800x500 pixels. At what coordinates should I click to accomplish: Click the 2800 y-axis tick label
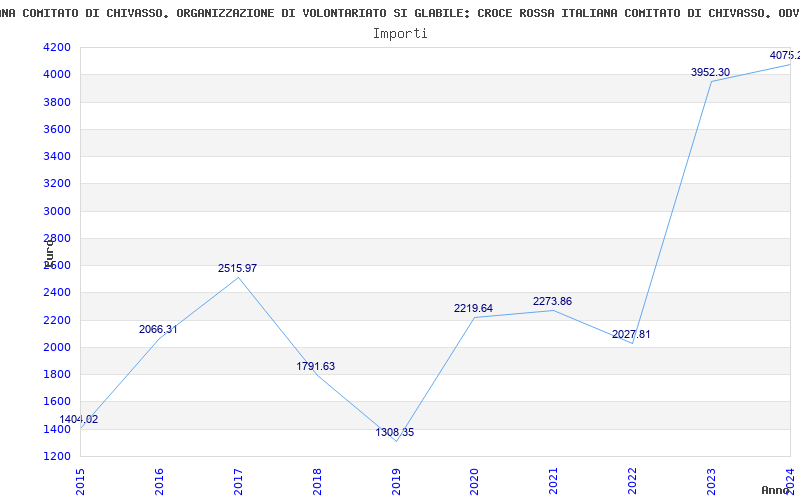click(57, 238)
